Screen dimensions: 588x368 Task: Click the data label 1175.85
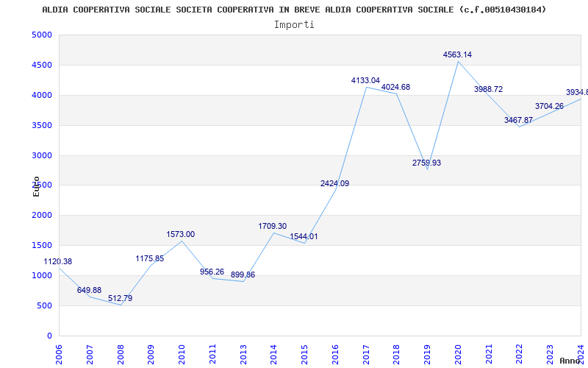pos(150,259)
